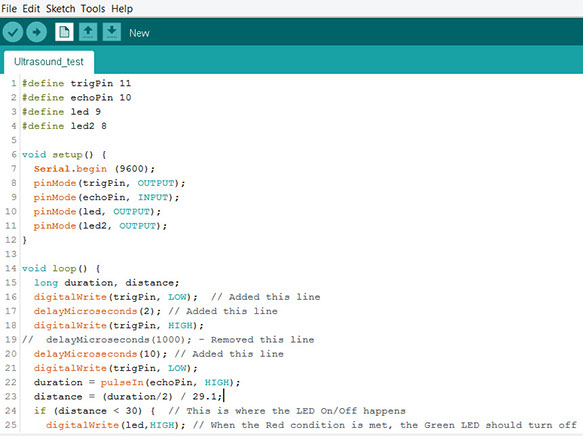Viewport: 583px width, 436px height.
Task: Click the "void loop() {" line
Action: (61, 268)
